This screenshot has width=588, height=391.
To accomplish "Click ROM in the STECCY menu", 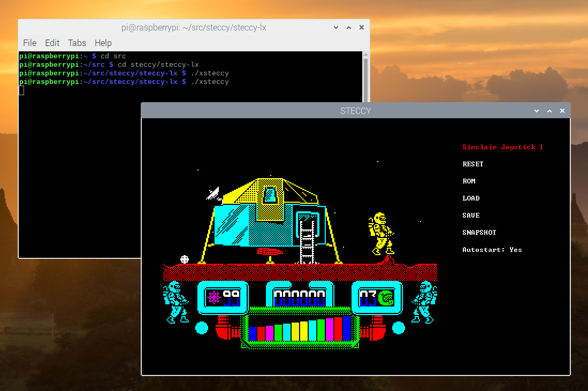I will (469, 181).
